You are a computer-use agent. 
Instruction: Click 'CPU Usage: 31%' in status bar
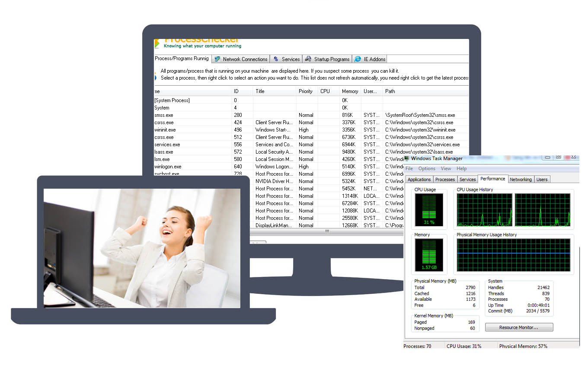click(464, 346)
